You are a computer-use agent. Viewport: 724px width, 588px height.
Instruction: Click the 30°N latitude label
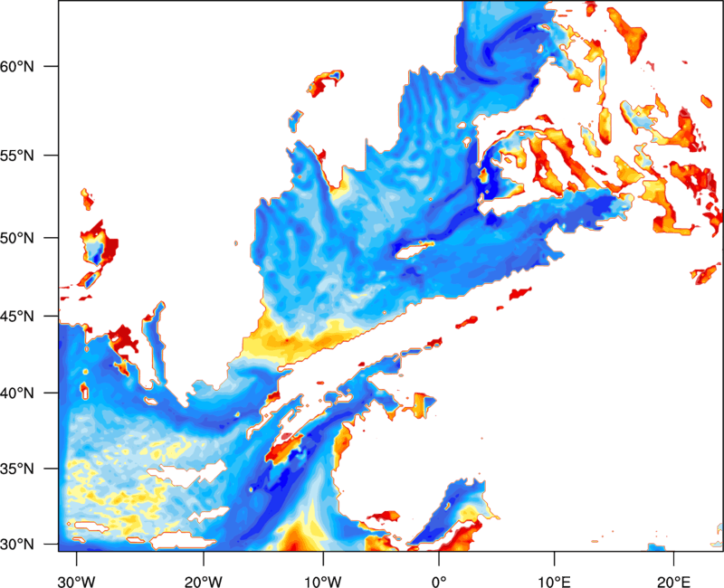coord(17,545)
